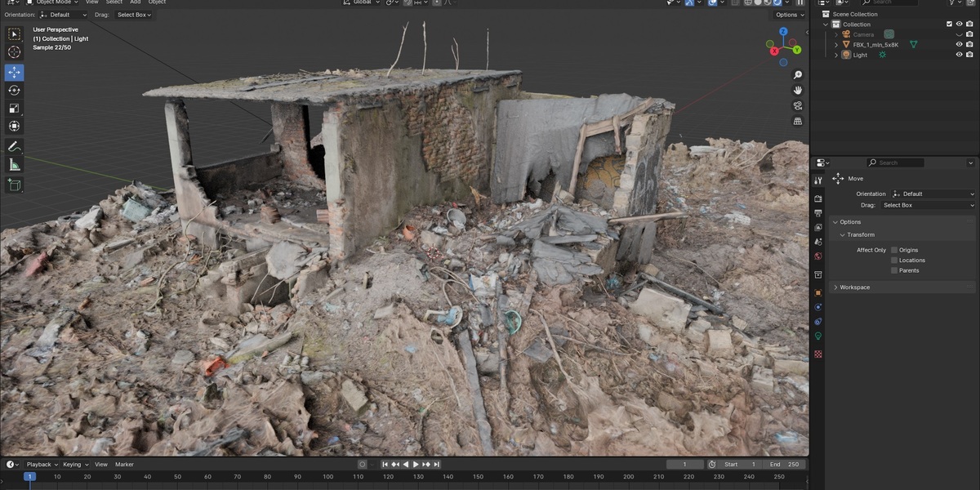Hide the Collection in viewport via eye icon
The image size is (980, 490).
coord(960,24)
